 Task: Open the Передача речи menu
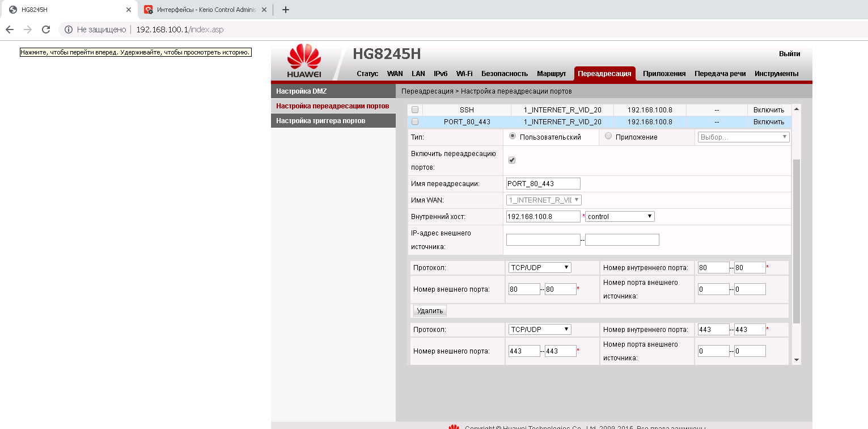tap(720, 74)
